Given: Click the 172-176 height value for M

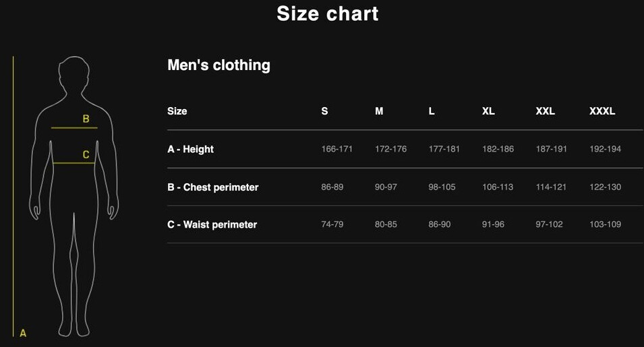Looking at the screenshot, I should click(390, 149).
